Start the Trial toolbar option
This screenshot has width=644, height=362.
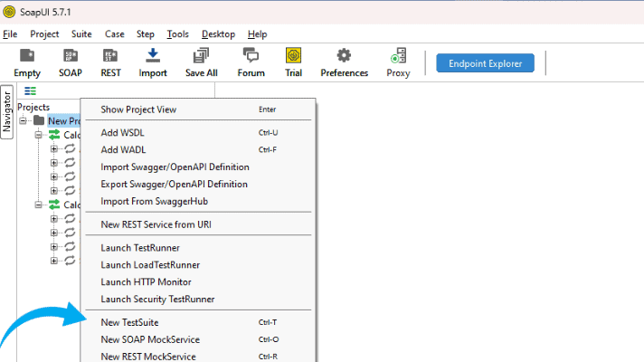click(293, 62)
